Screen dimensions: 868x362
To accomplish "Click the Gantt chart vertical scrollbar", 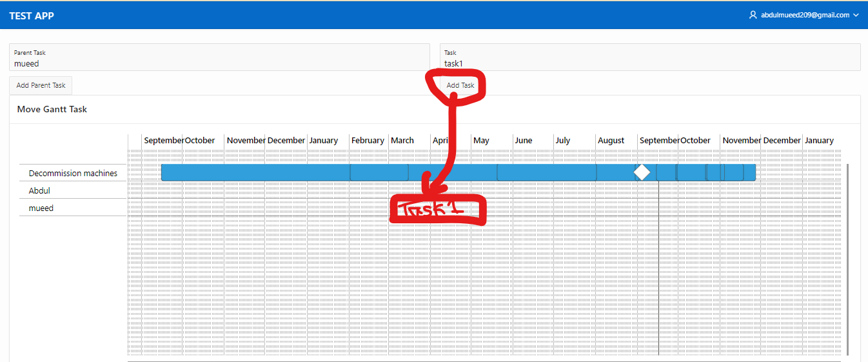I will (847, 258).
